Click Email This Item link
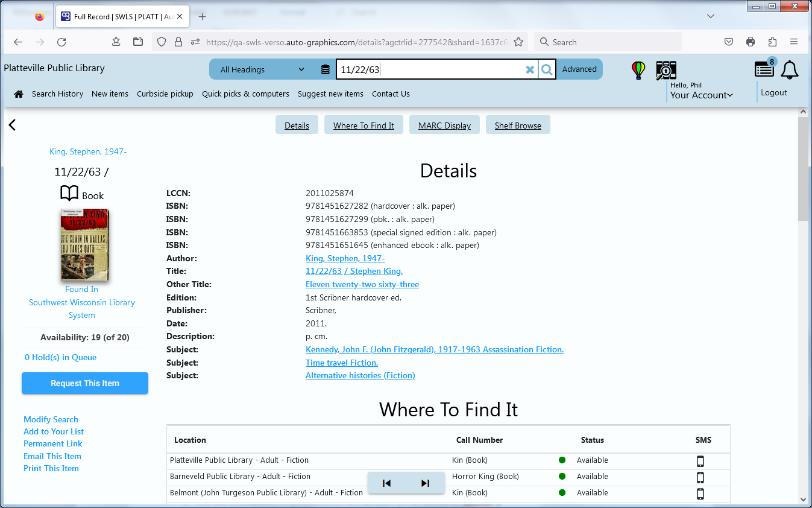 pyautogui.click(x=52, y=456)
